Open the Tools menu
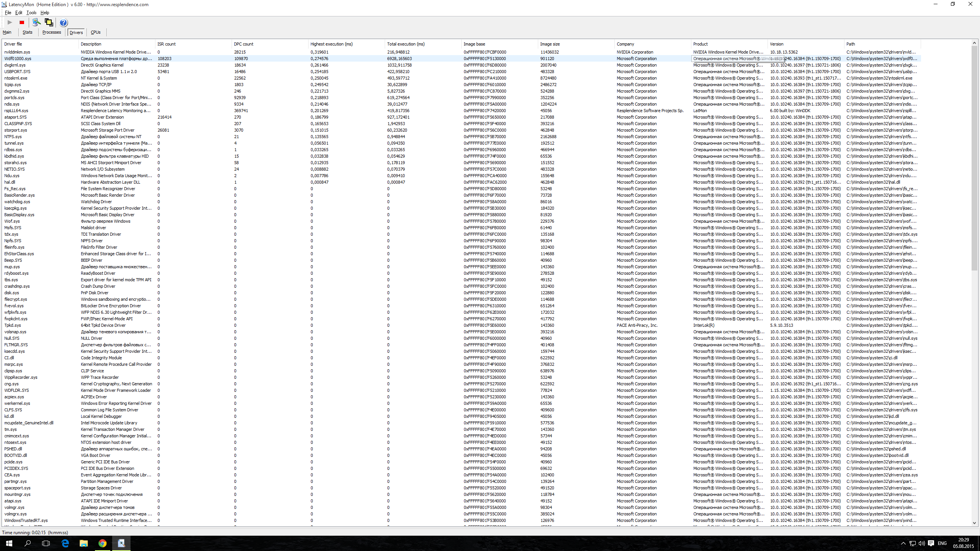980x551 pixels. coord(31,13)
